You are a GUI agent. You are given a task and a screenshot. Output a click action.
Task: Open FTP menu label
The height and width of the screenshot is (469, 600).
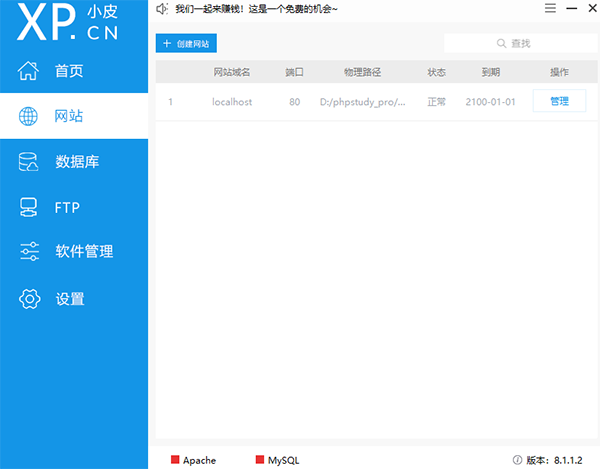(x=67, y=208)
